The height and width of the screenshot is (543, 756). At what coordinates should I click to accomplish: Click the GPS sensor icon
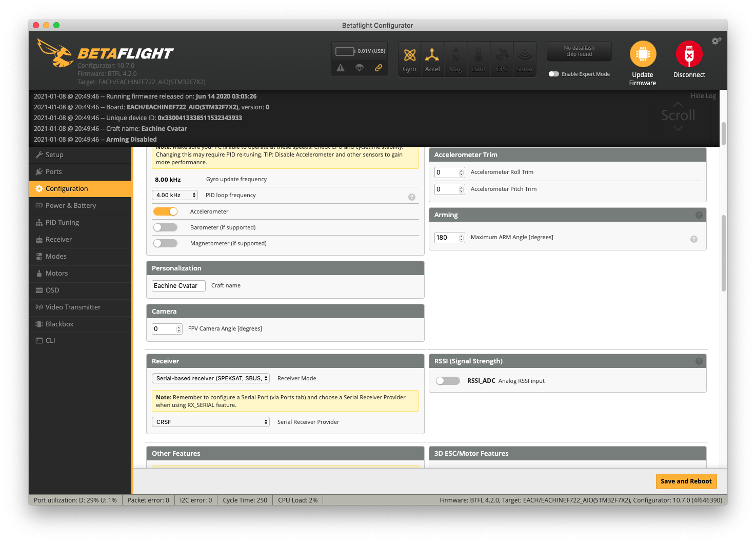tap(502, 59)
